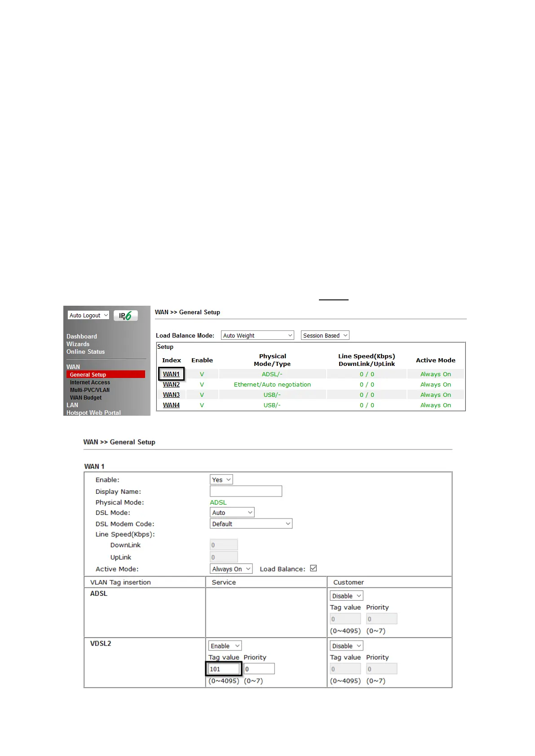
Task: Open VDSL2 Service Enable dropdown
Action: point(225,646)
